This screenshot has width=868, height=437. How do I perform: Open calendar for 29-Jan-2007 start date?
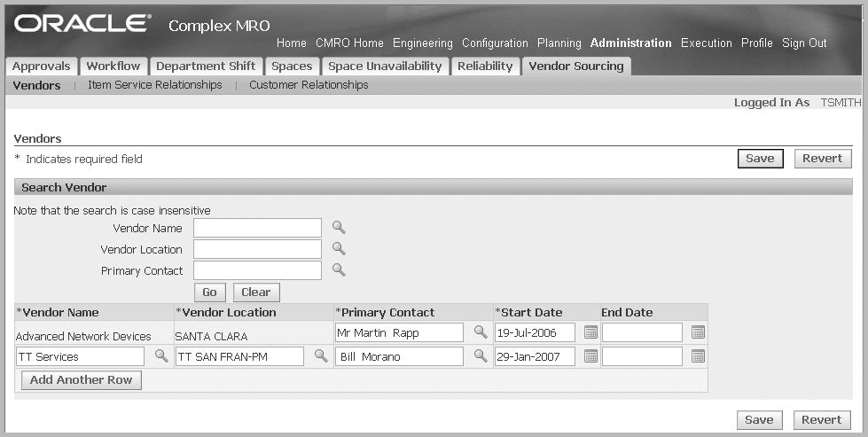click(590, 356)
